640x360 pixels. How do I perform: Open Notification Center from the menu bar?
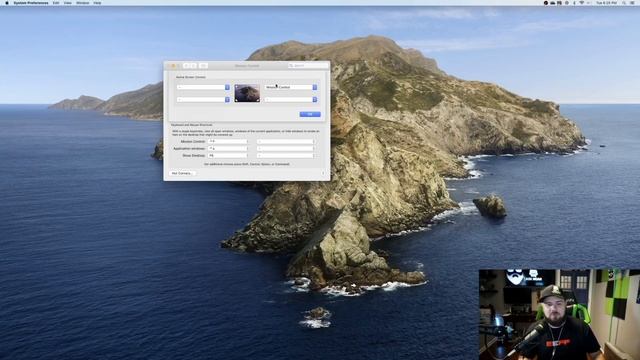[x=633, y=3]
